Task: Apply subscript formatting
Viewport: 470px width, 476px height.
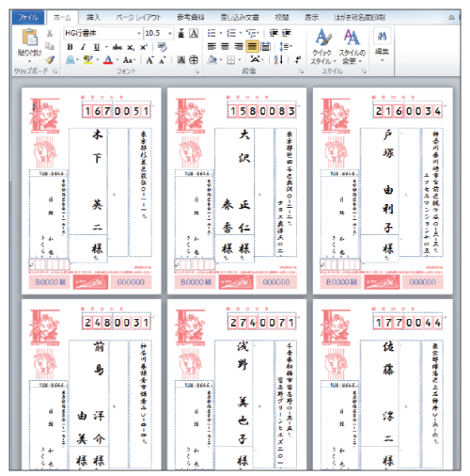Action: point(131,47)
